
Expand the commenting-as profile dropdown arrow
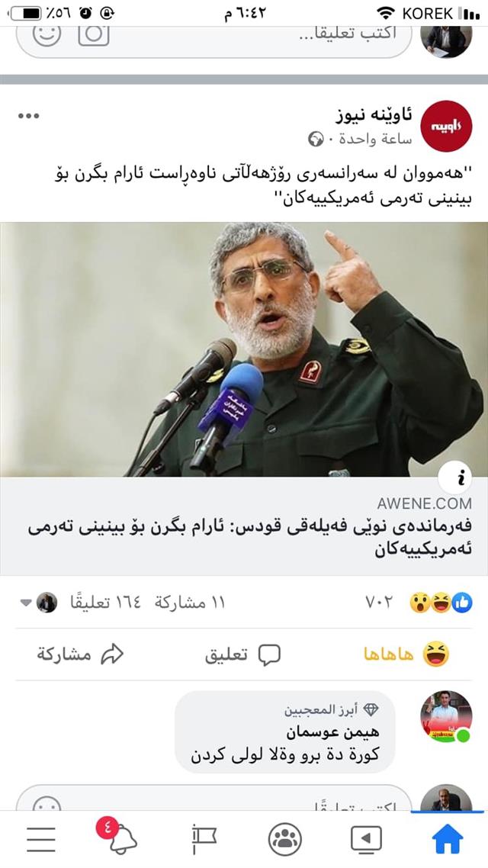[25, 603]
